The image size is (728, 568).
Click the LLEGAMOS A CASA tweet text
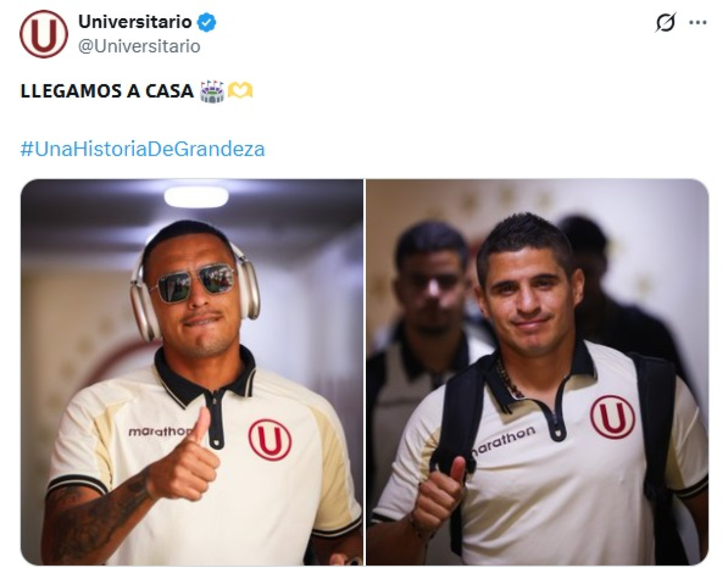pos(107,92)
